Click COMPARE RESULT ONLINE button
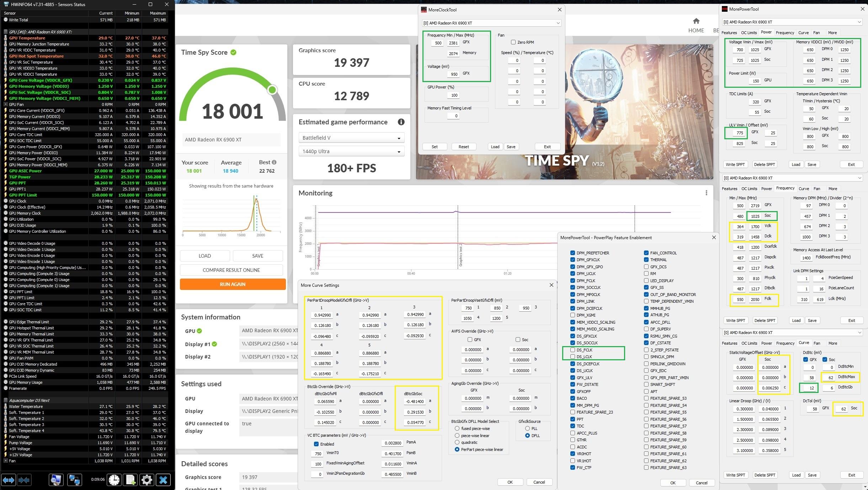 pyautogui.click(x=231, y=270)
